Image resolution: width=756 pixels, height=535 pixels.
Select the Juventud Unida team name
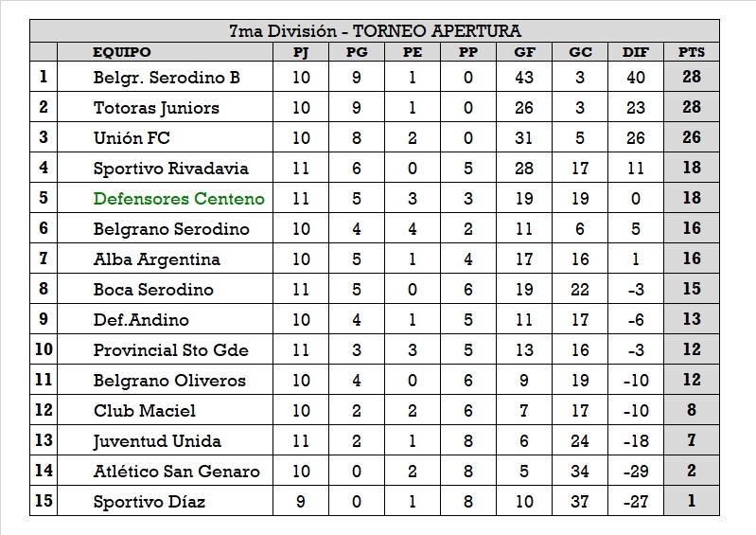pyautogui.click(x=157, y=441)
